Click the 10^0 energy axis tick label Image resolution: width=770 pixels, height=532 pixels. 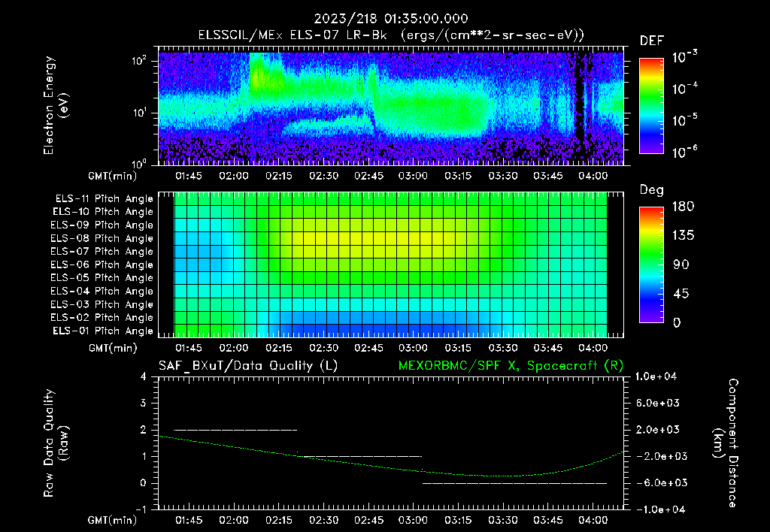coord(139,163)
